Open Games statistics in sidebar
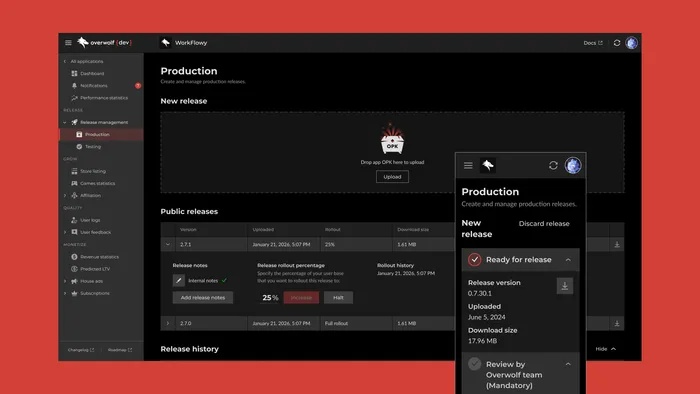 (97, 183)
